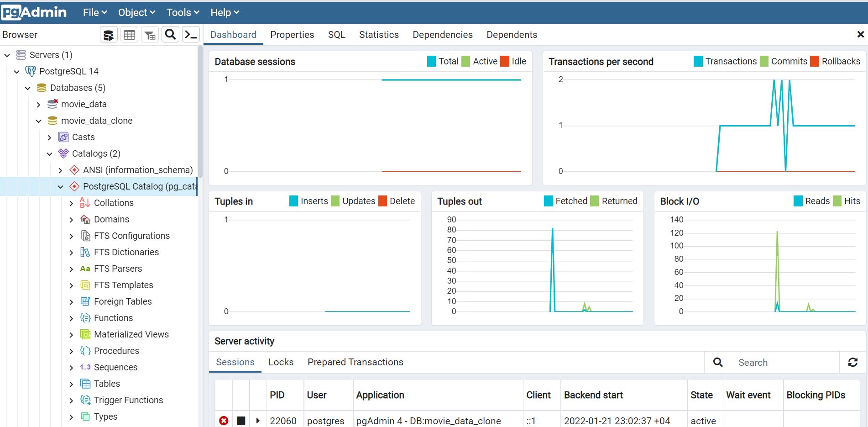Click the disconnected movie_data database icon

[52, 104]
